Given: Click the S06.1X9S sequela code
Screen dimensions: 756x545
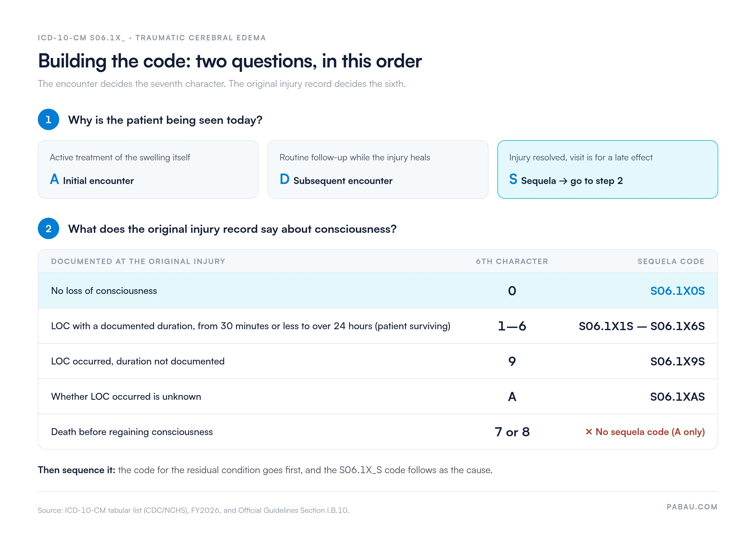Looking at the screenshot, I should point(677,361).
